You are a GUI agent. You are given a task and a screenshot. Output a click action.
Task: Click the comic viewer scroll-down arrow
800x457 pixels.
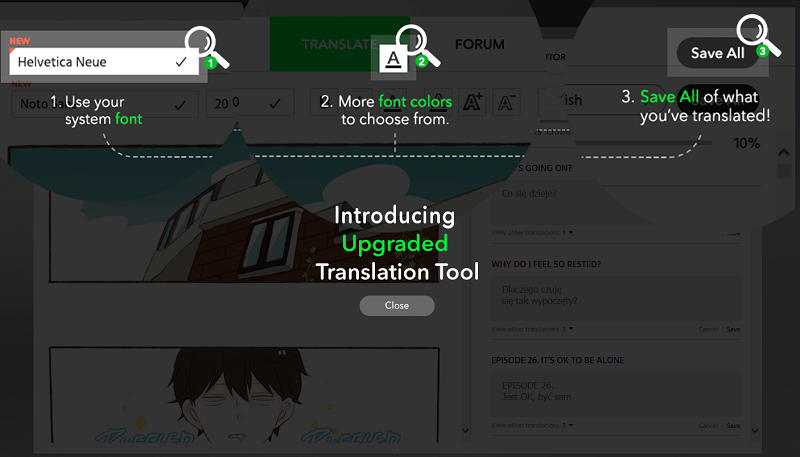pos(465,430)
